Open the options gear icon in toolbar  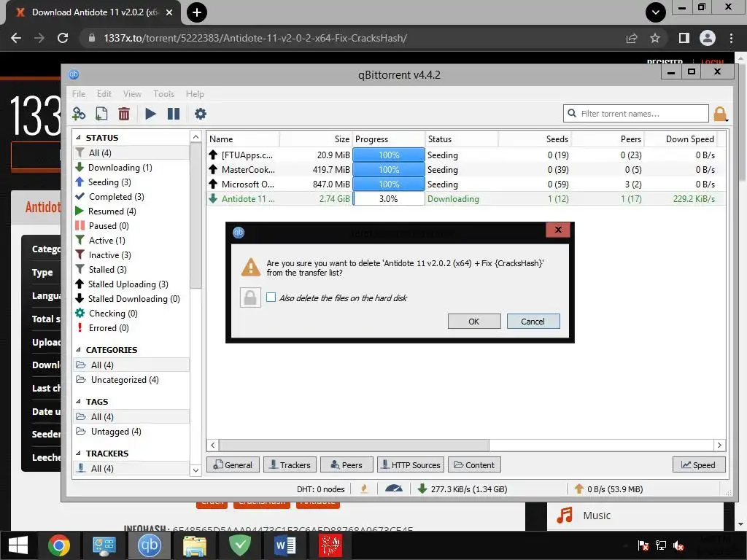(x=201, y=114)
